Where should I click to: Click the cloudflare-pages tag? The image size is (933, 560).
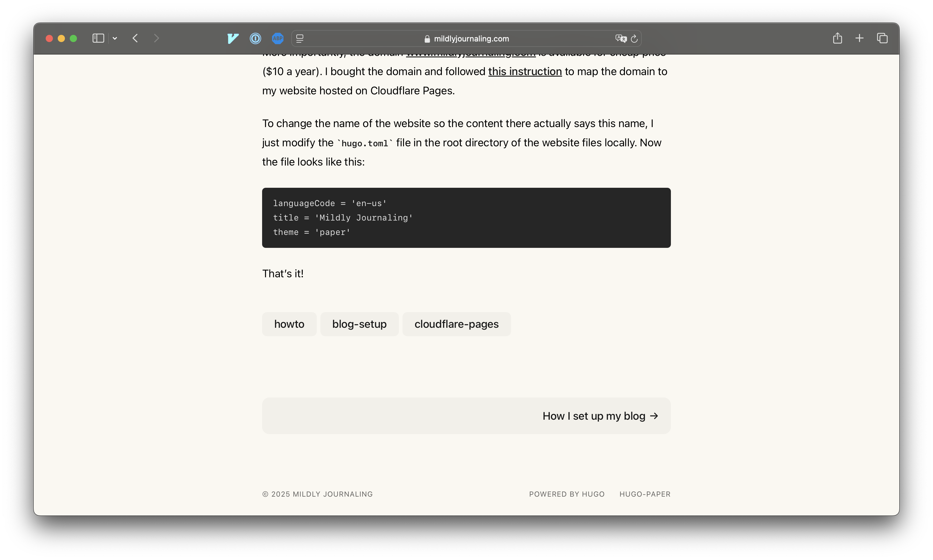click(x=457, y=324)
